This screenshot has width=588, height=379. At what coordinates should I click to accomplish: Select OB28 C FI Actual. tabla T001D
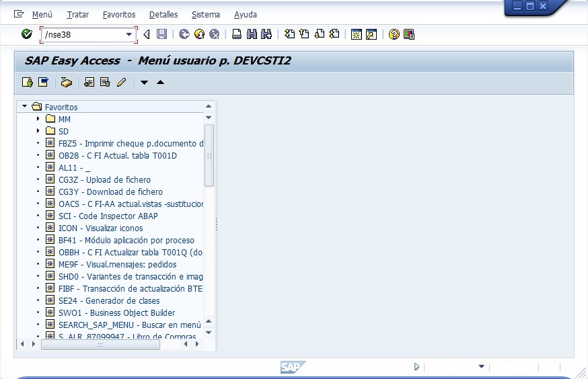coord(117,155)
